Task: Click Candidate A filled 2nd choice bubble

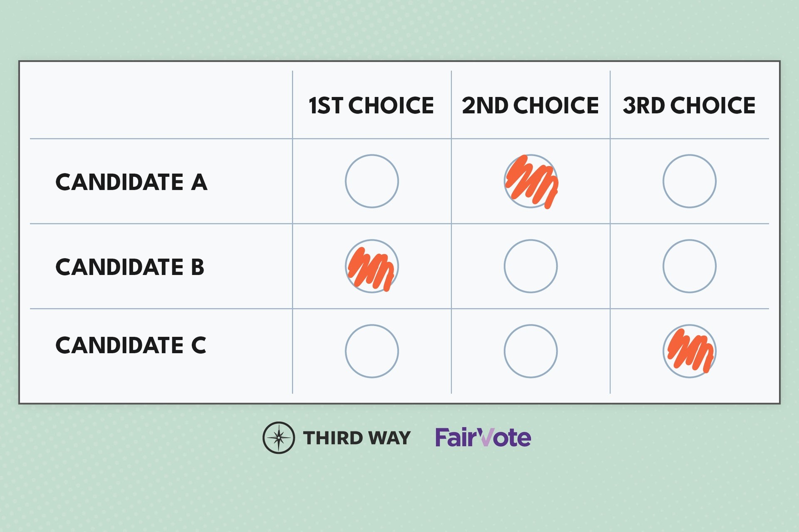Action: pyautogui.click(x=531, y=181)
